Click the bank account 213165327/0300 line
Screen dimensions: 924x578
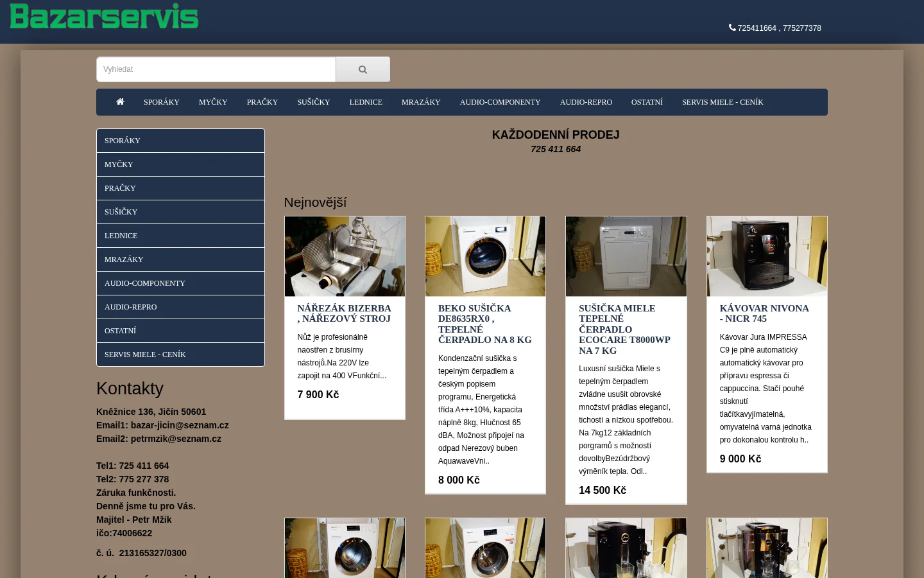click(141, 553)
